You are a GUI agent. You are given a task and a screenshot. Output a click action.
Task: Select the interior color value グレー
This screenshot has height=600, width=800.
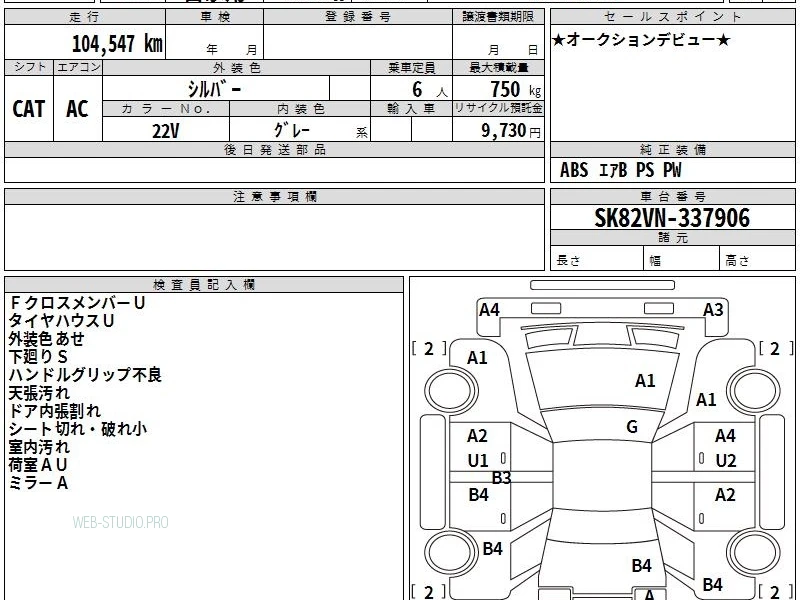click(x=291, y=130)
